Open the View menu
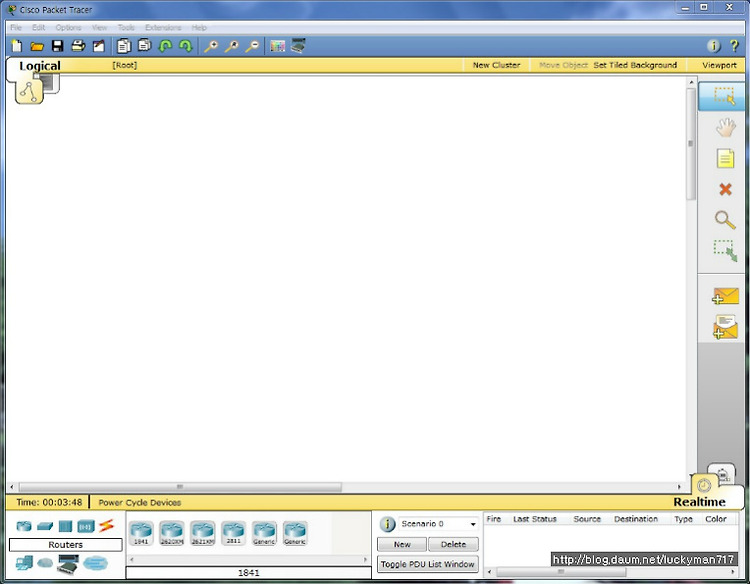Image resolution: width=750 pixels, height=584 pixels. (99, 27)
